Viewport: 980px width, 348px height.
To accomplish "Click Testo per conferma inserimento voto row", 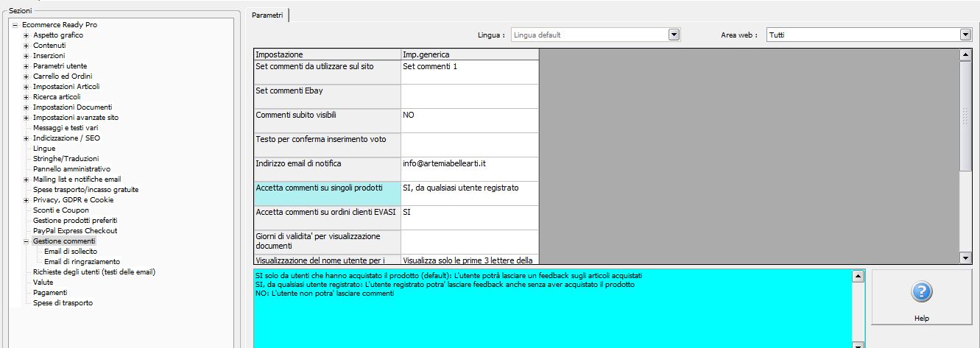I will [327, 145].
